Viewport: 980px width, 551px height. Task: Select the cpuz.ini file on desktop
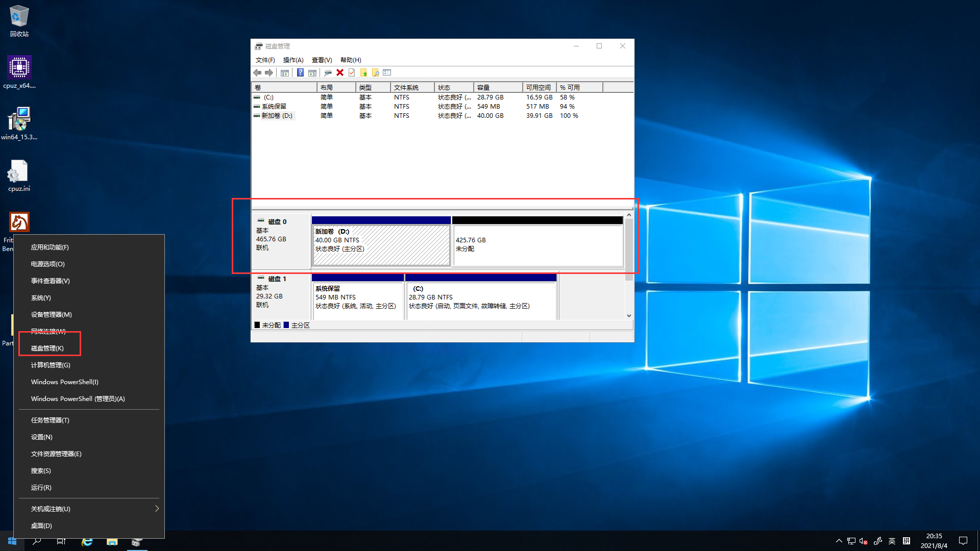pos(19,176)
